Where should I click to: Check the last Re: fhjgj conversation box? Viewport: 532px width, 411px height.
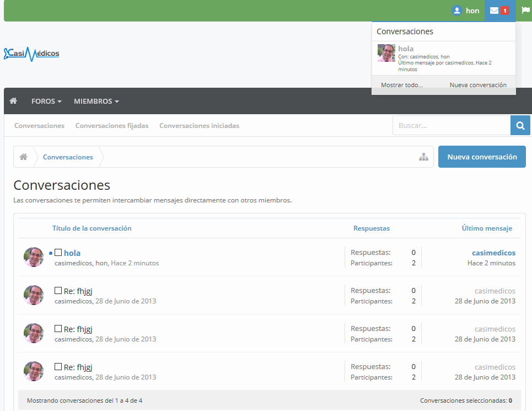coord(58,366)
